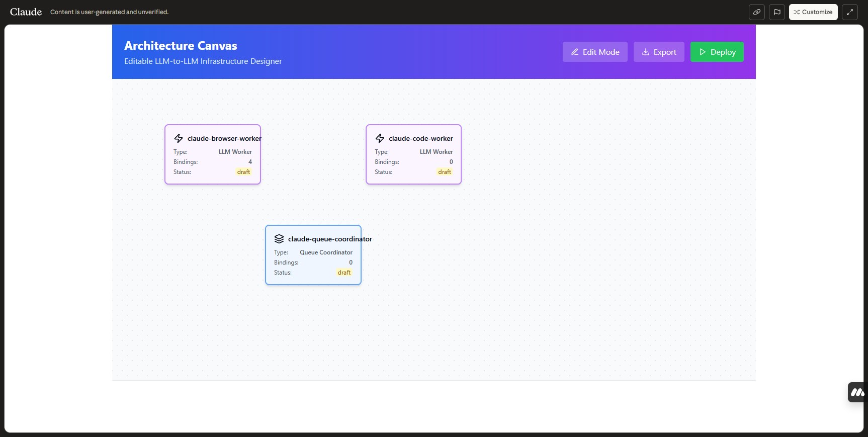Viewport: 868px width, 437px height.
Task: Click the lightning icon on claude-browser-worker
Action: click(179, 138)
